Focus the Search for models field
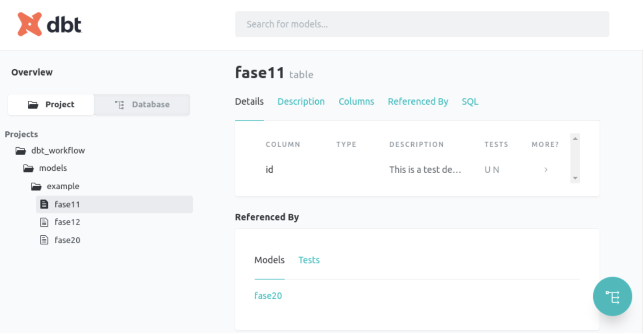 (422, 24)
